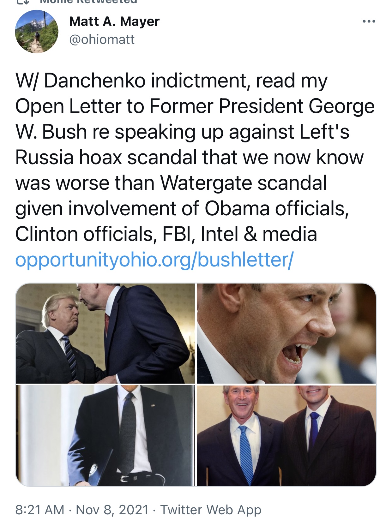
Task: Click the 'given involvement of Obama officials' line
Action: tap(182, 208)
